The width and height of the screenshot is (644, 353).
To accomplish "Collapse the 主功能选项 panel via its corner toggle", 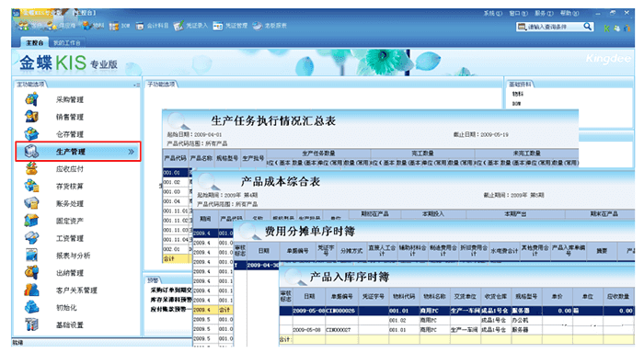I will point(136,85).
